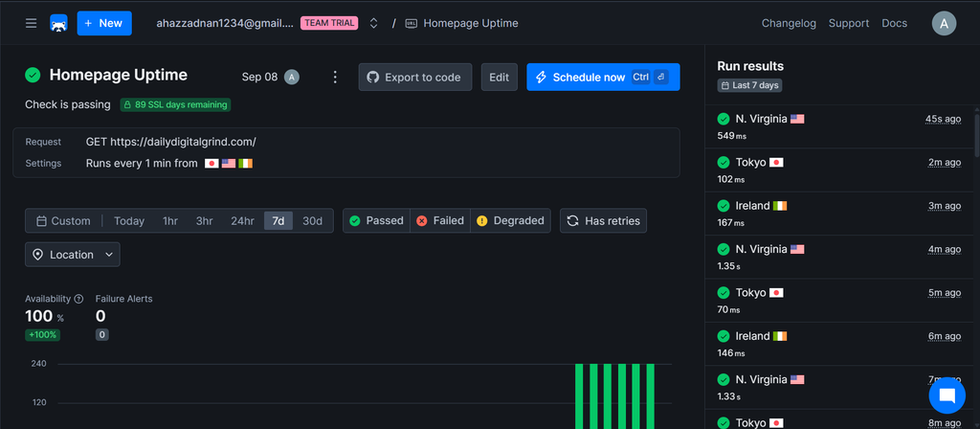Open the Ireland run from 3m ago
980x429 pixels.
[x=839, y=214]
